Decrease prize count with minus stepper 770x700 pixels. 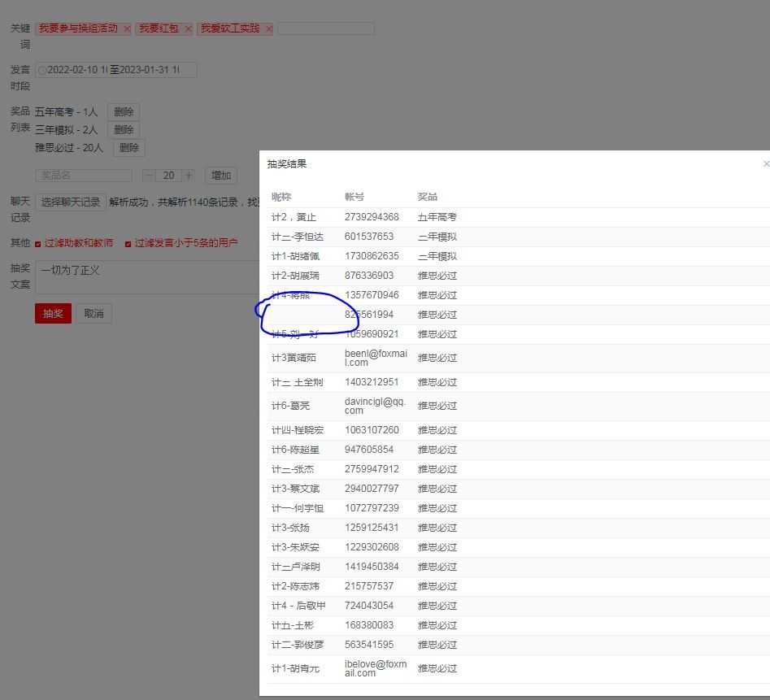click(149, 176)
